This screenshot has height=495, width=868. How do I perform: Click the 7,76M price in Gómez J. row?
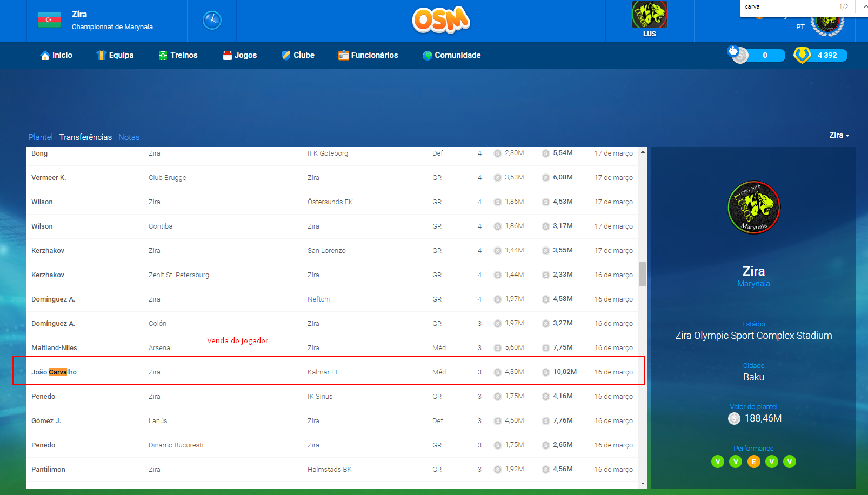[563, 420]
